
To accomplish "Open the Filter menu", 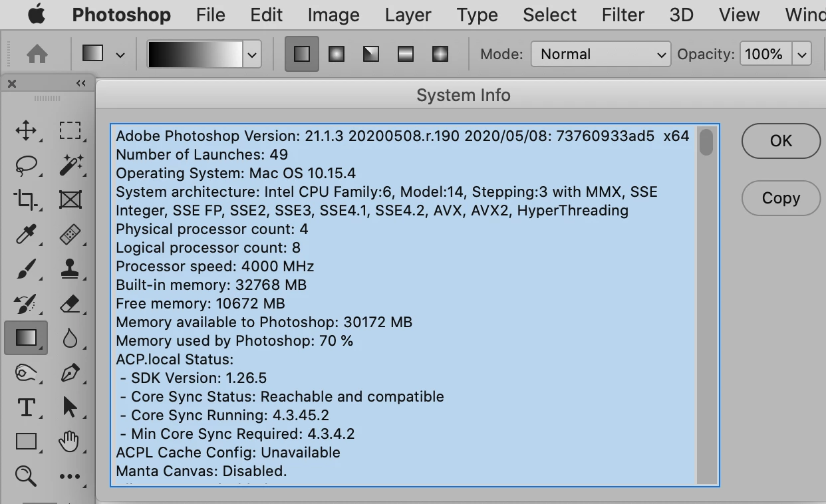I will (x=623, y=15).
